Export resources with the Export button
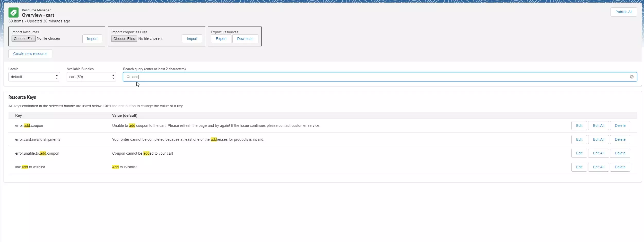Image resolution: width=644 pixels, height=242 pixels. [221, 39]
